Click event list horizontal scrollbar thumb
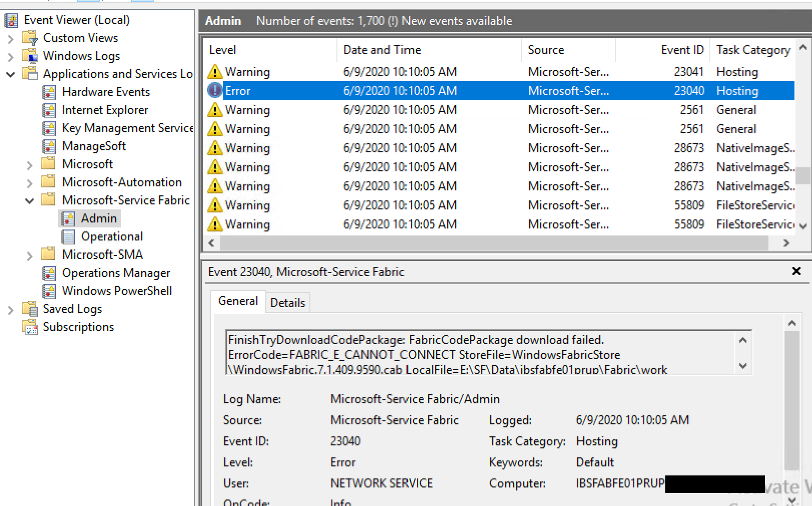812x506 pixels. [x=494, y=243]
